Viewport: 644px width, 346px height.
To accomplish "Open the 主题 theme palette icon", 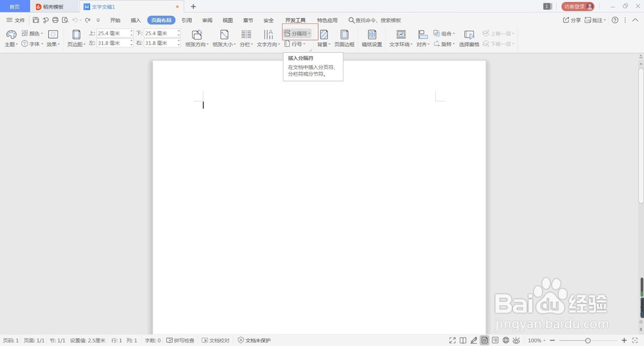I will tap(11, 35).
